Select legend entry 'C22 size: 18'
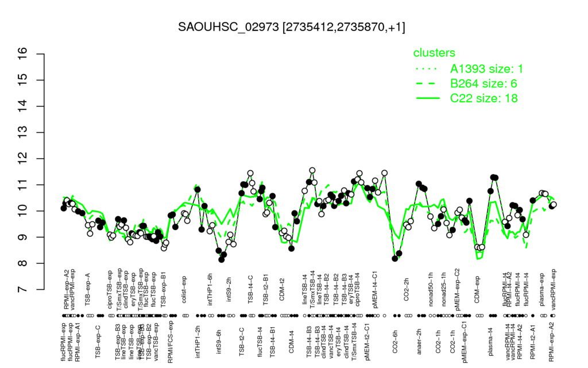 point(483,98)
